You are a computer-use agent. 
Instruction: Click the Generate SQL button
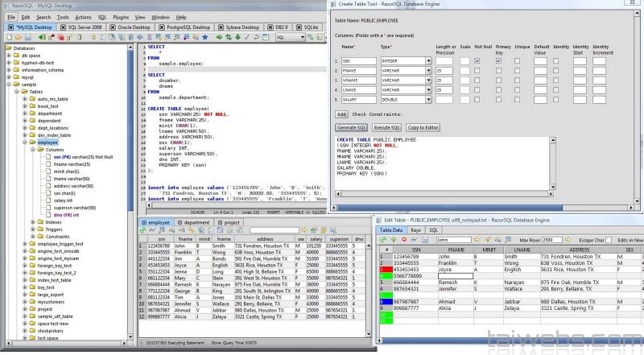[351, 127]
